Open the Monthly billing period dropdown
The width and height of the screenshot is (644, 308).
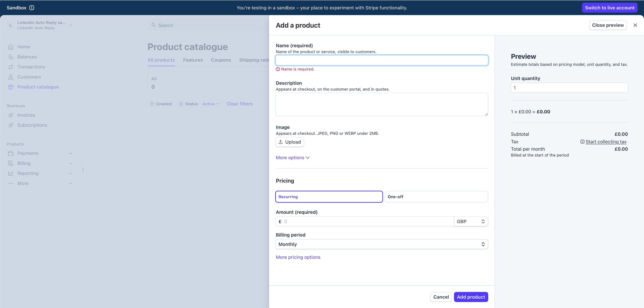(382, 244)
